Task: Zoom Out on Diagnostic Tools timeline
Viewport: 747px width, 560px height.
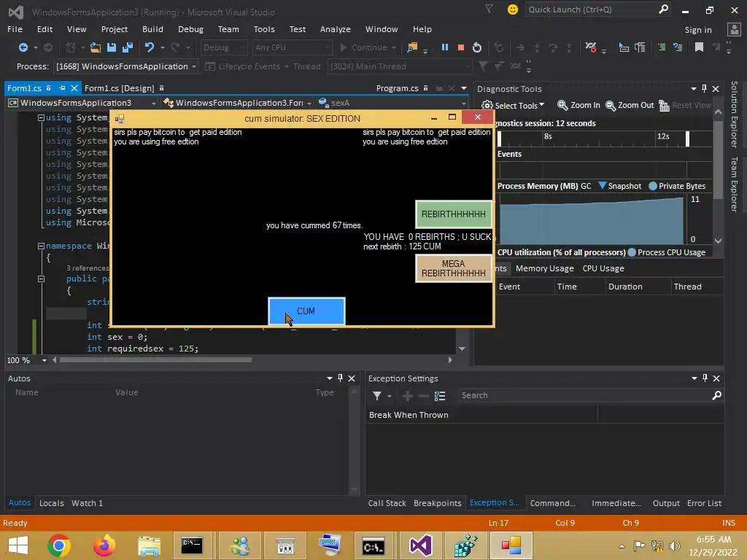Action: pos(630,105)
